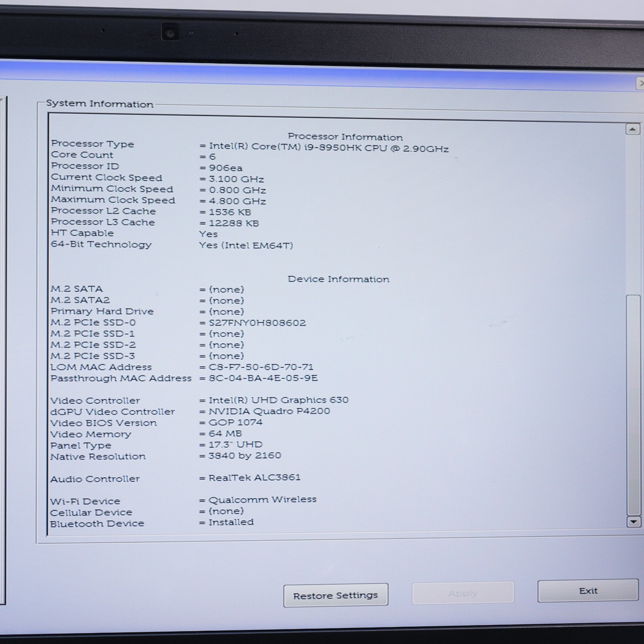The height and width of the screenshot is (644, 644).
Task: Click the RealTek ALC3861 audio controller value
Action: 254,478
